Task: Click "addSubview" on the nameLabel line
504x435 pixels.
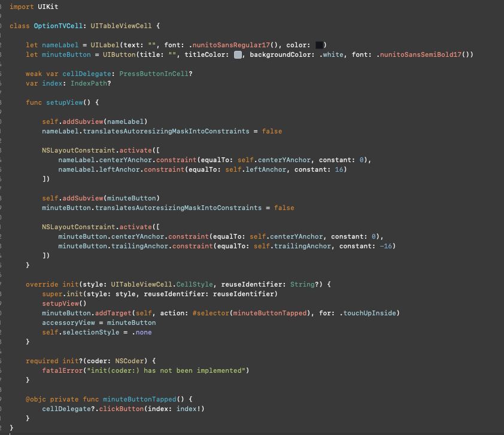Action: tap(83, 121)
